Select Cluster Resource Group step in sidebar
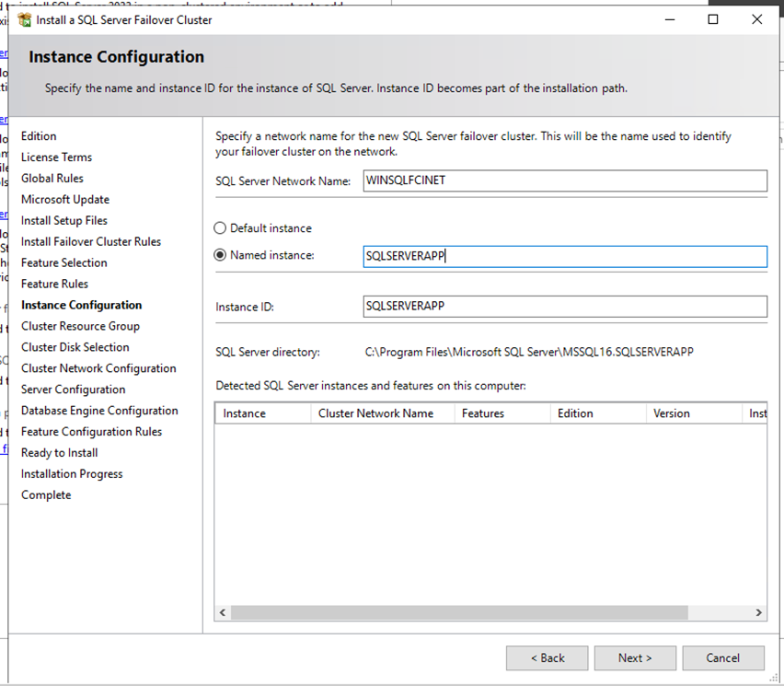The width and height of the screenshot is (784, 686). pos(80,326)
